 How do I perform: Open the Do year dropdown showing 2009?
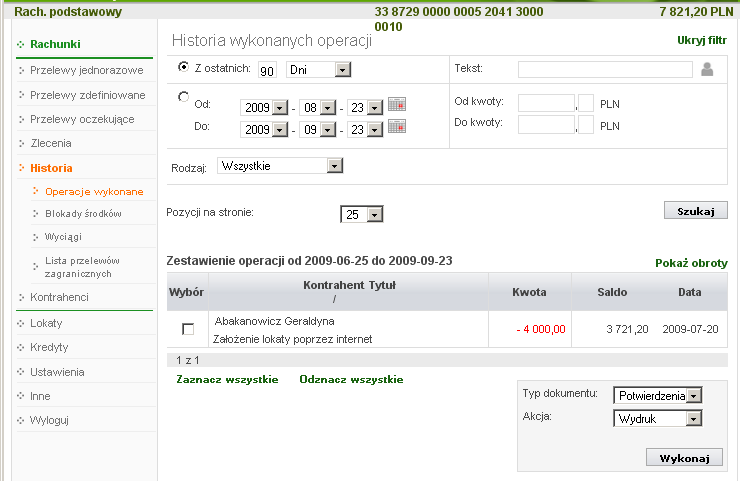pos(264,129)
